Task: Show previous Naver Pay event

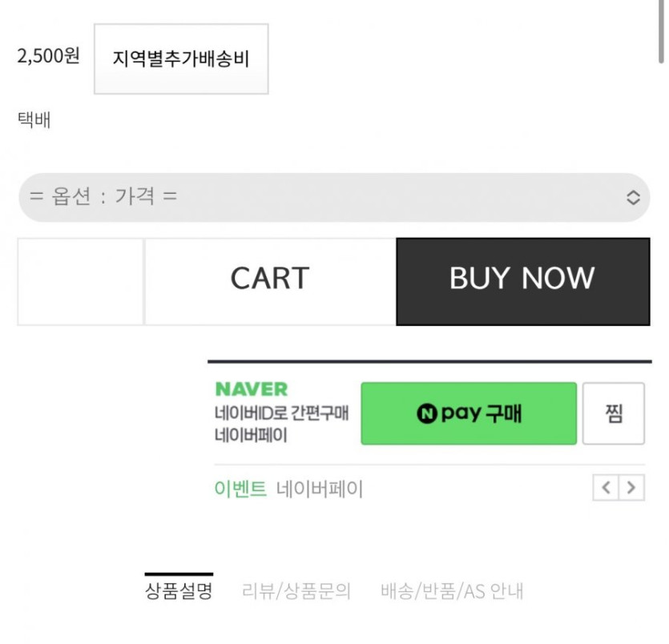Action: 607,487
